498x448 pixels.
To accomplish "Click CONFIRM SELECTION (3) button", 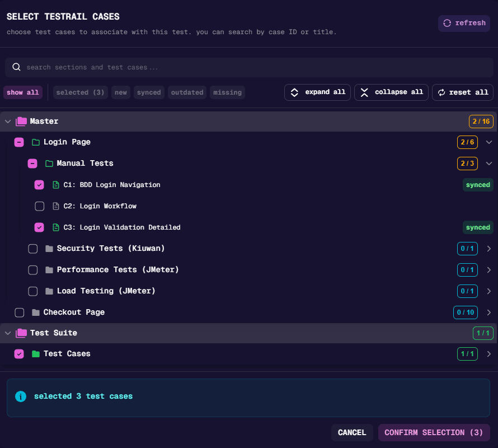I will pos(434,433).
